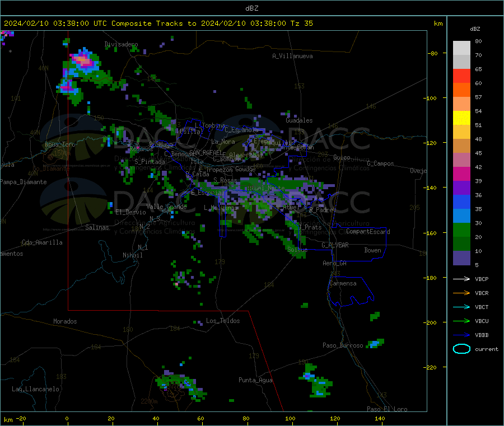The image size is (504, 426).
Task: Click the 'Bowen' map label
Action: coord(372,250)
